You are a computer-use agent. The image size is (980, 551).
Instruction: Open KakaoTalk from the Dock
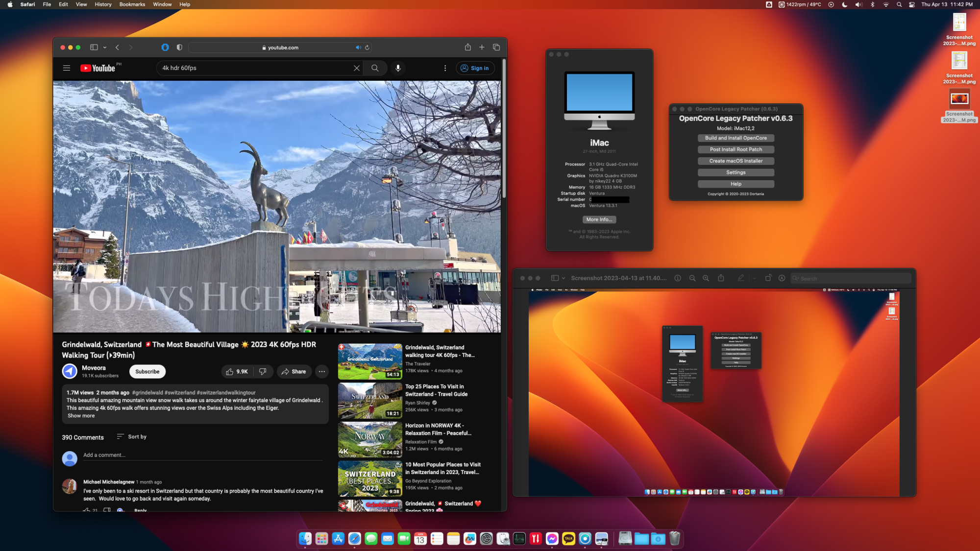pos(568,539)
